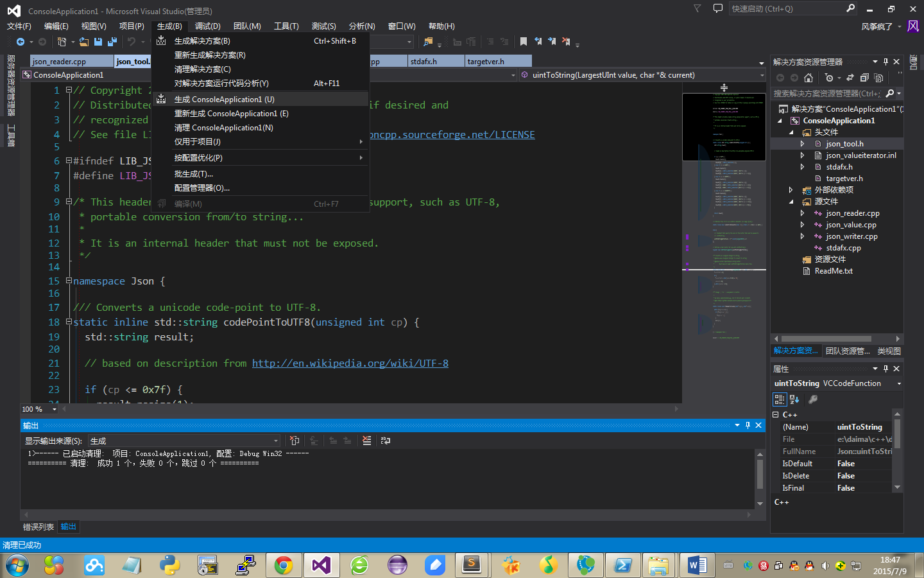The height and width of the screenshot is (578, 924).
Task: Click the New Project toolbar icon
Action: click(62, 42)
